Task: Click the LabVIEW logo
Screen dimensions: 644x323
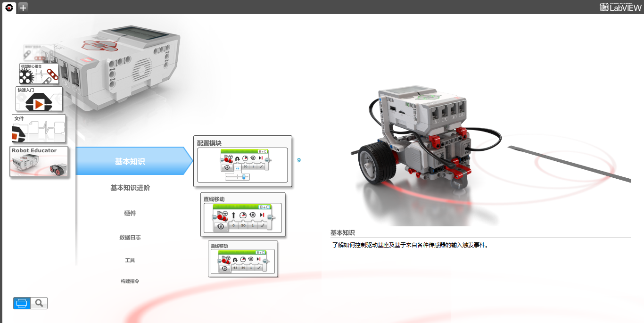Action: pos(621,7)
